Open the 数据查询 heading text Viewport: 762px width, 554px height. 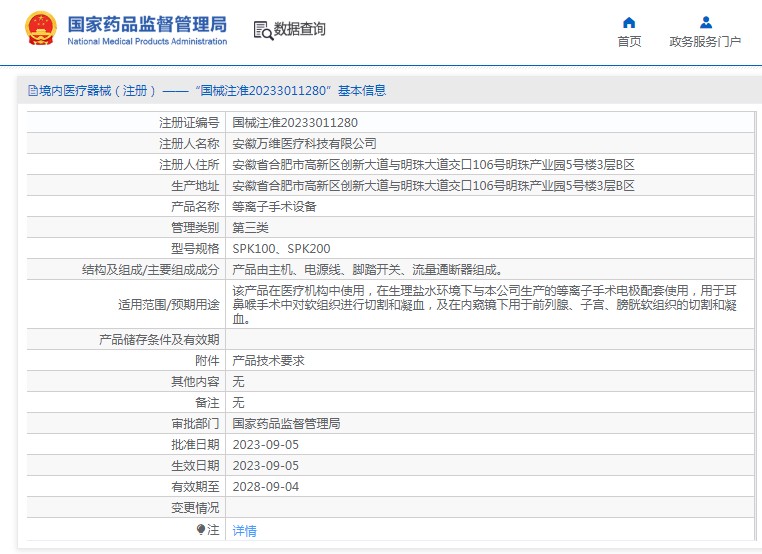(x=300, y=30)
